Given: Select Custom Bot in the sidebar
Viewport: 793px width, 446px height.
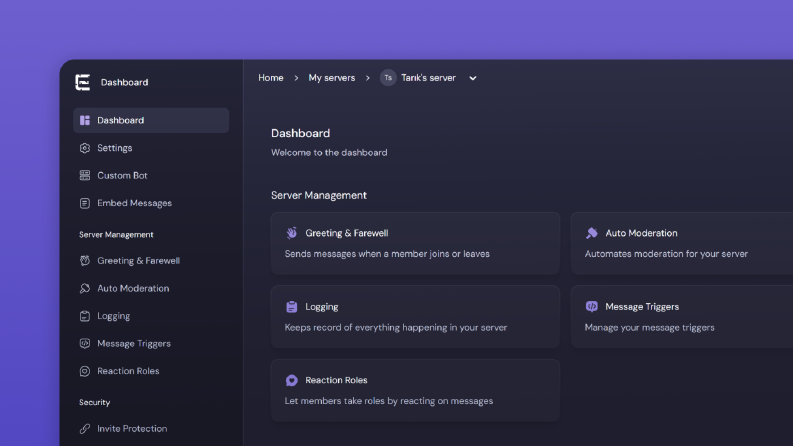Looking at the screenshot, I should pyautogui.click(x=151, y=175).
